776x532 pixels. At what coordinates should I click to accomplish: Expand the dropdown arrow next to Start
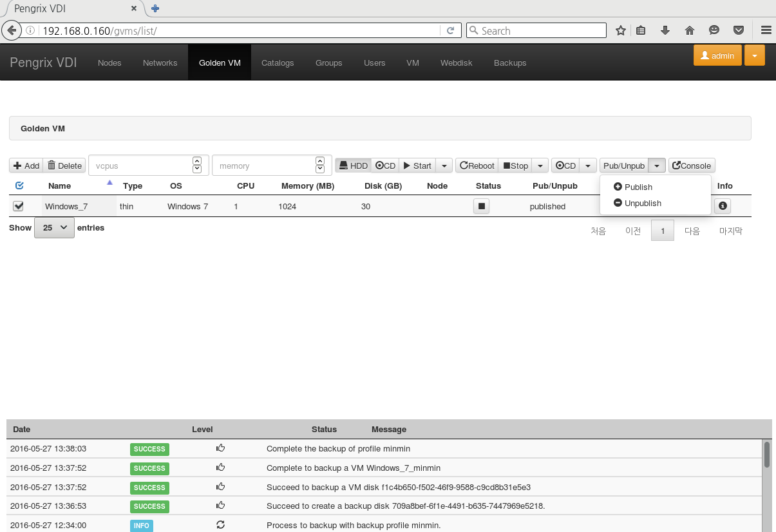pyautogui.click(x=444, y=166)
